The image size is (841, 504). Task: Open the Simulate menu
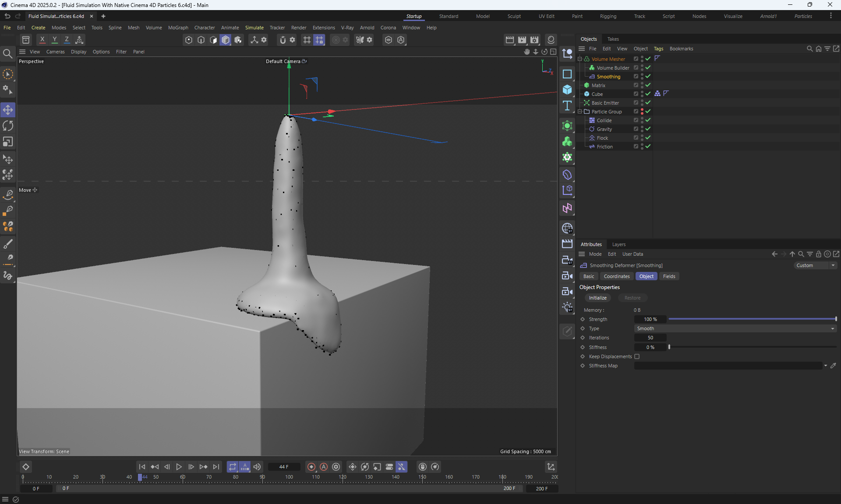click(254, 28)
